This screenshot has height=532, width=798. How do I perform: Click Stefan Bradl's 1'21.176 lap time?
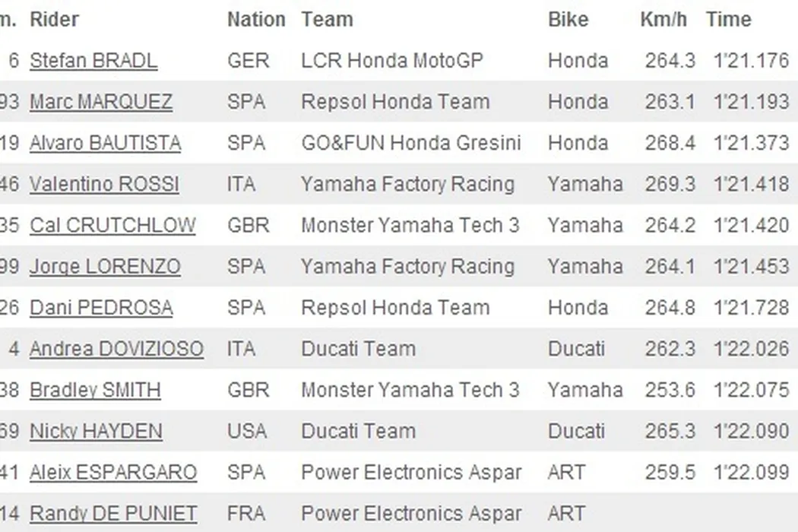(x=752, y=61)
